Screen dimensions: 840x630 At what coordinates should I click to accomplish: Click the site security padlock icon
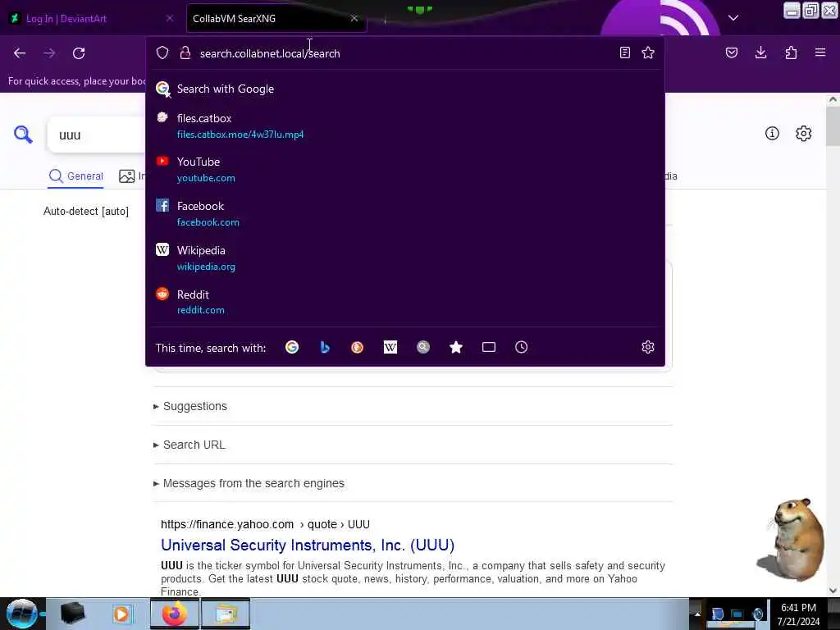coord(185,52)
